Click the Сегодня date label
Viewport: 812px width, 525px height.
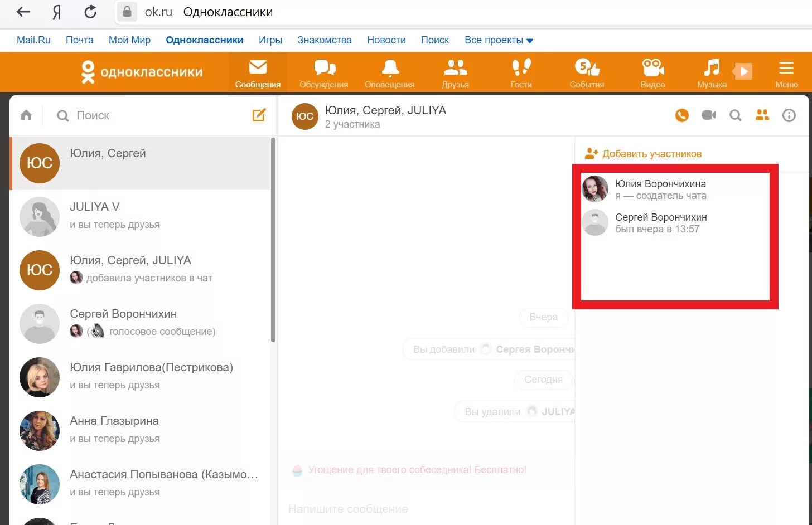coord(544,380)
